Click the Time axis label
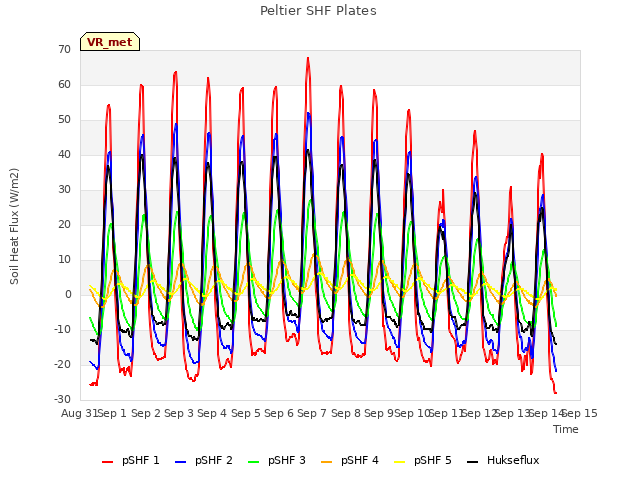This screenshot has height=480, width=640. pyautogui.click(x=566, y=429)
